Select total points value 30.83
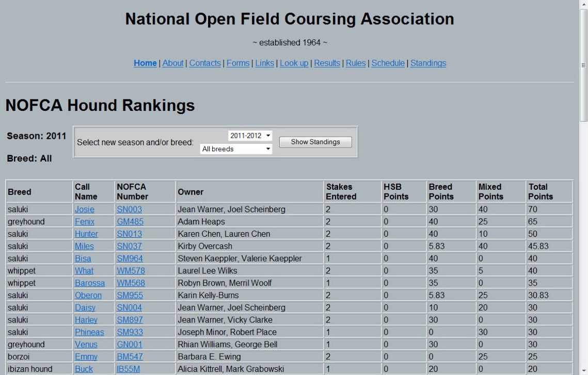The width and height of the screenshot is (588, 375). click(x=538, y=296)
